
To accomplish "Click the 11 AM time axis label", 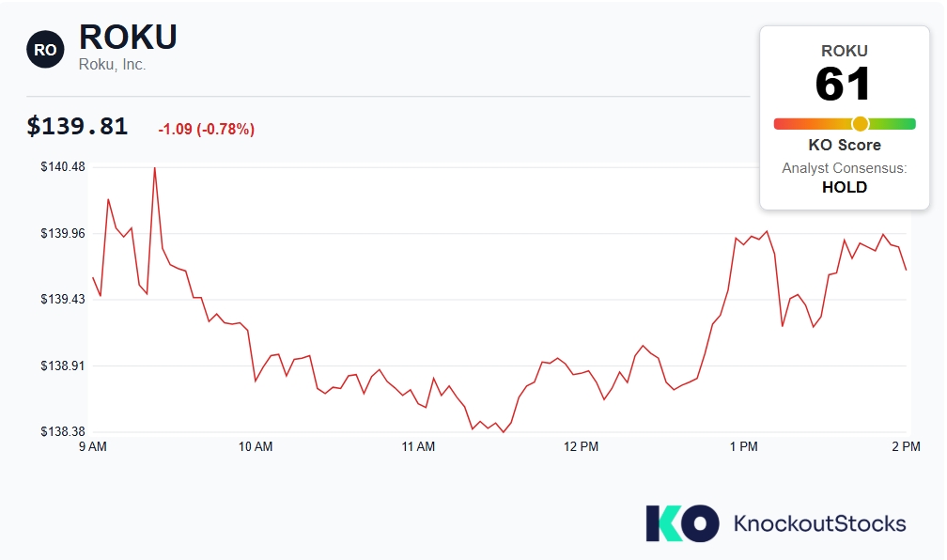I will point(418,446).
